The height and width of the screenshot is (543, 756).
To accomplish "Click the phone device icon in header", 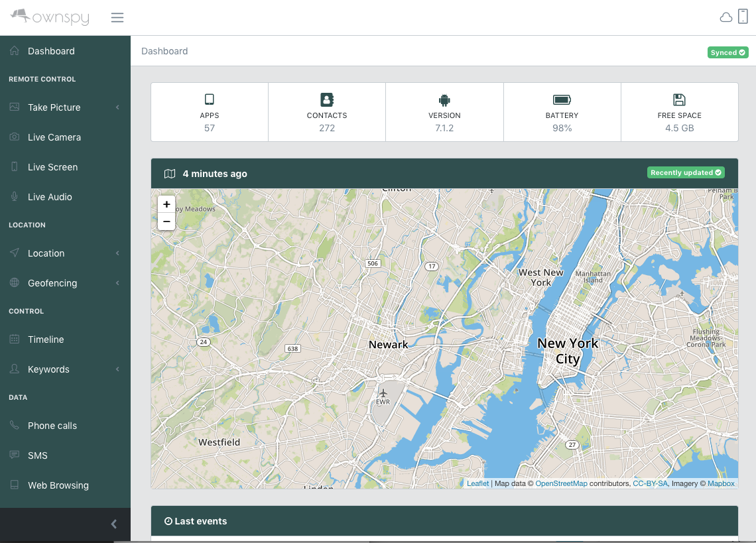I will [743, 17].
